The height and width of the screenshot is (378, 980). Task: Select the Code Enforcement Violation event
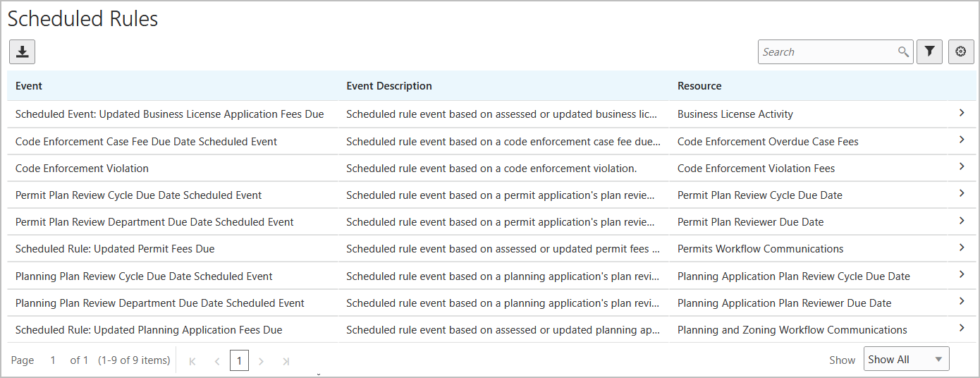tap(82, 169)
